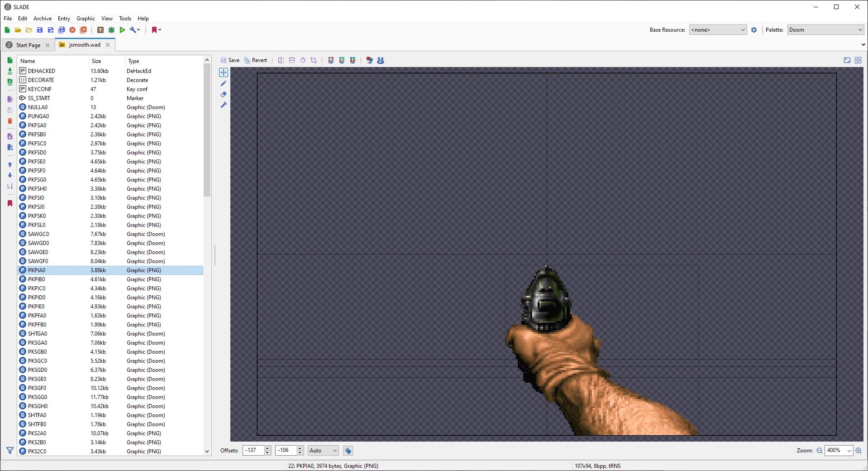This screenshot has width=868, height=471.
Task: Select the Translate colour brush tool
Action: click(x=224, y=105)
